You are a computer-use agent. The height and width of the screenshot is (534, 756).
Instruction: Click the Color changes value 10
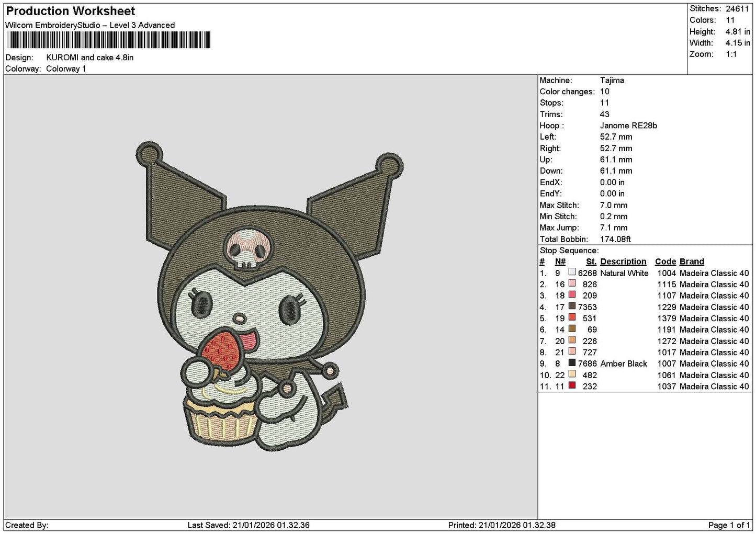tap(605, 92)
